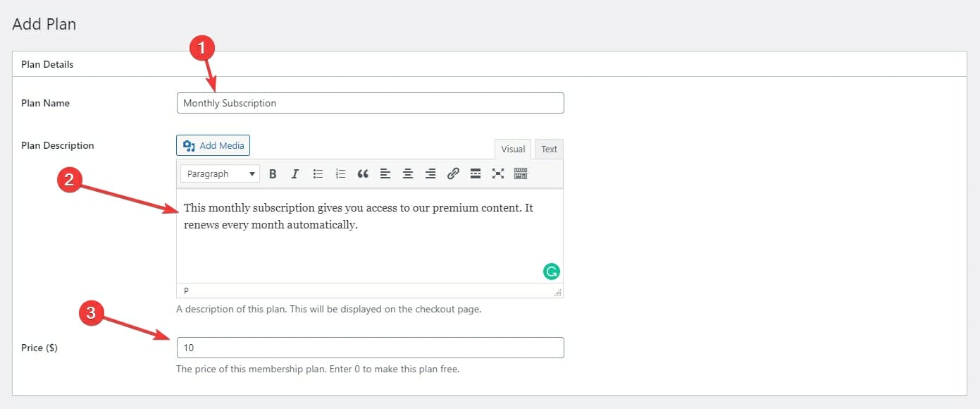Enable fullscreen distraction-free mode

pos(498,173)
